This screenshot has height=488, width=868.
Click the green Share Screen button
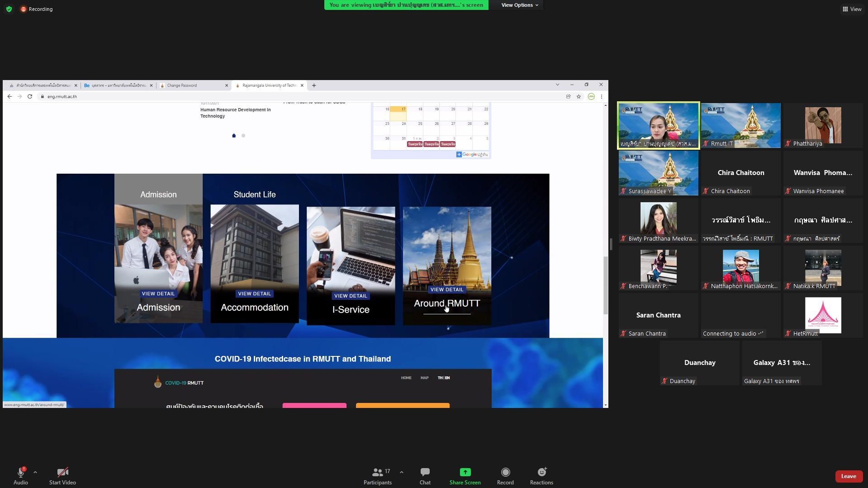point(465,476)
